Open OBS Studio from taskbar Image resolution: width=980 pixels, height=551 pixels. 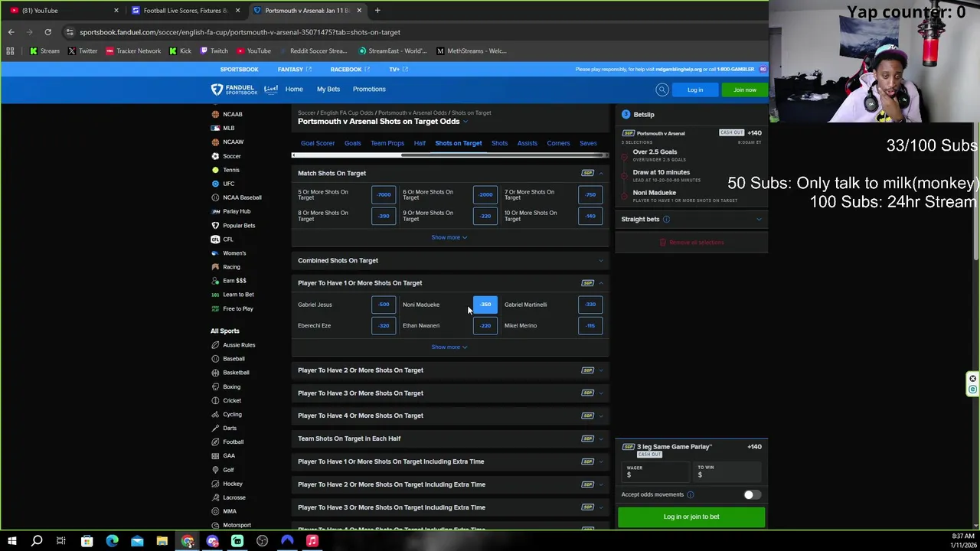(263, 541)
